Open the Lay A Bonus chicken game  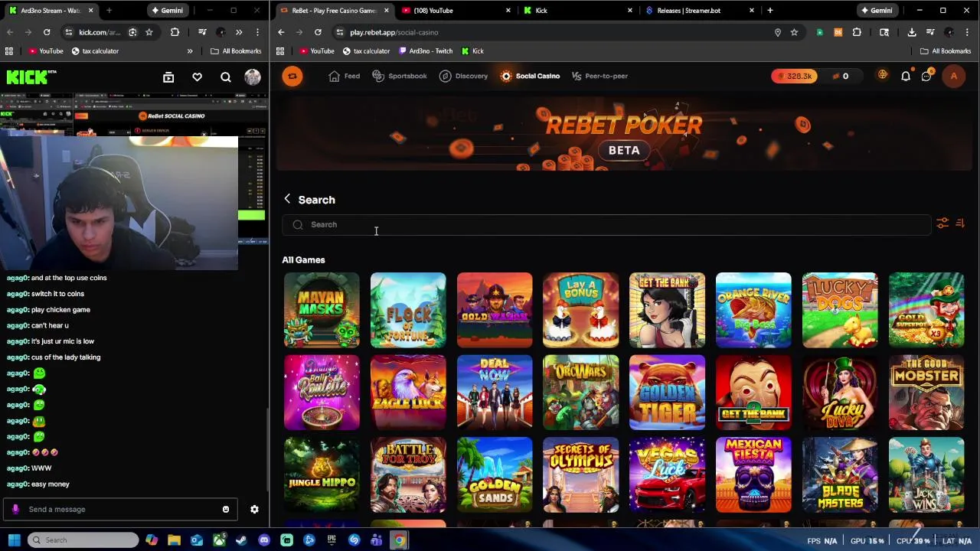(581, 310)
